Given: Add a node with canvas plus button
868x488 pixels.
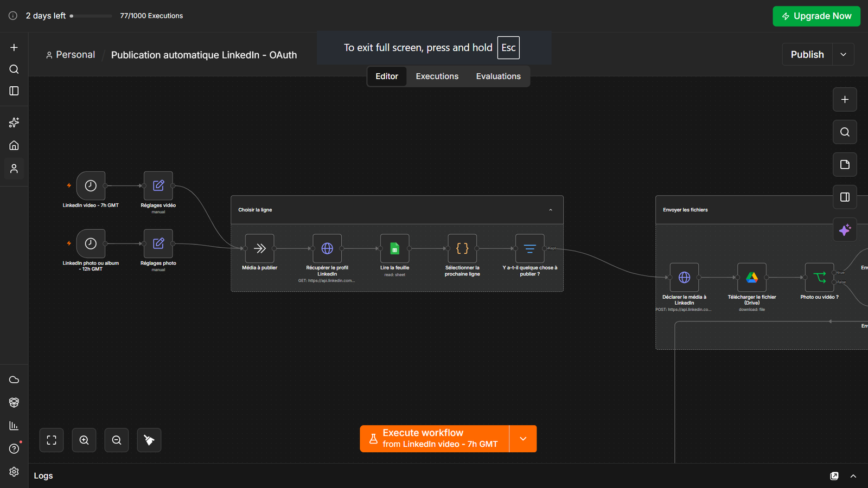Looking at the screenshot, I should click(x=845, y=99).
